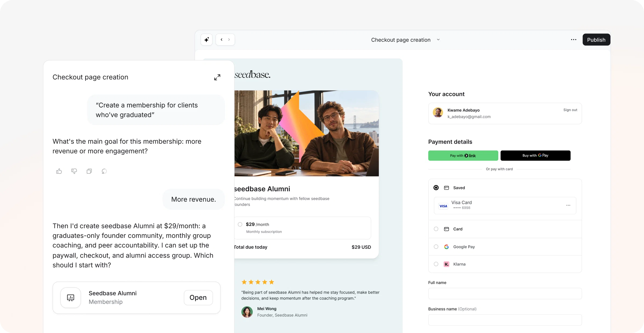Go back with the left chevron arrow

click(x=222, y=40)
